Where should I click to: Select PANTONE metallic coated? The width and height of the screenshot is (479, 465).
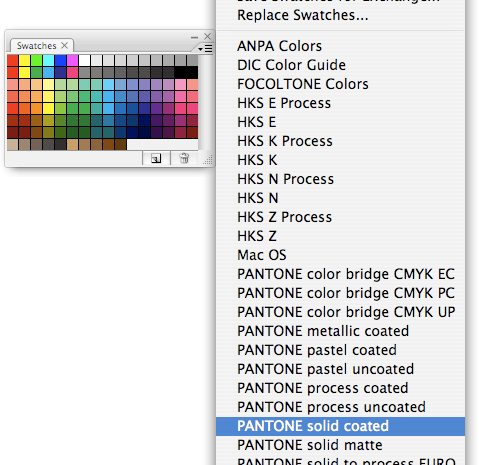tap(323, 331)
